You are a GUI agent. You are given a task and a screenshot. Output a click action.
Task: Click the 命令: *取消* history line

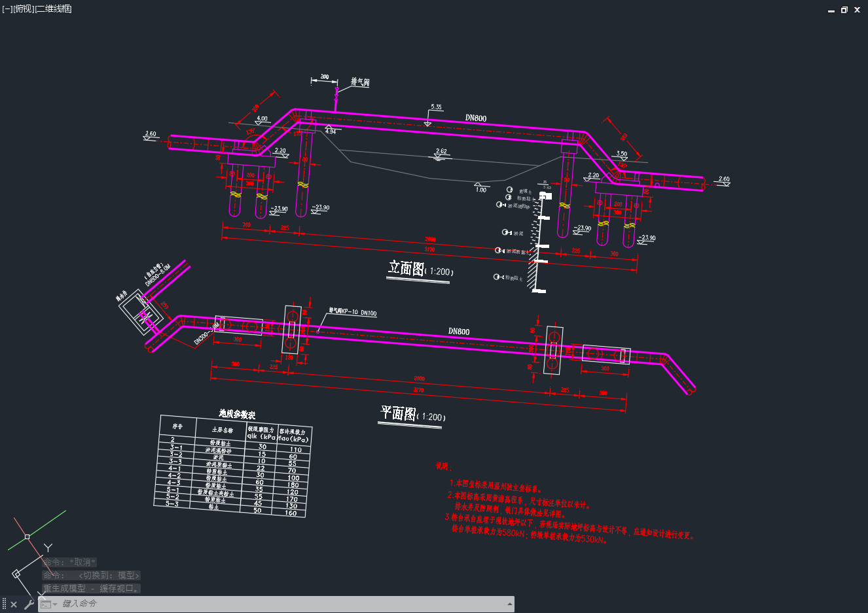click(x=69, y=562)
